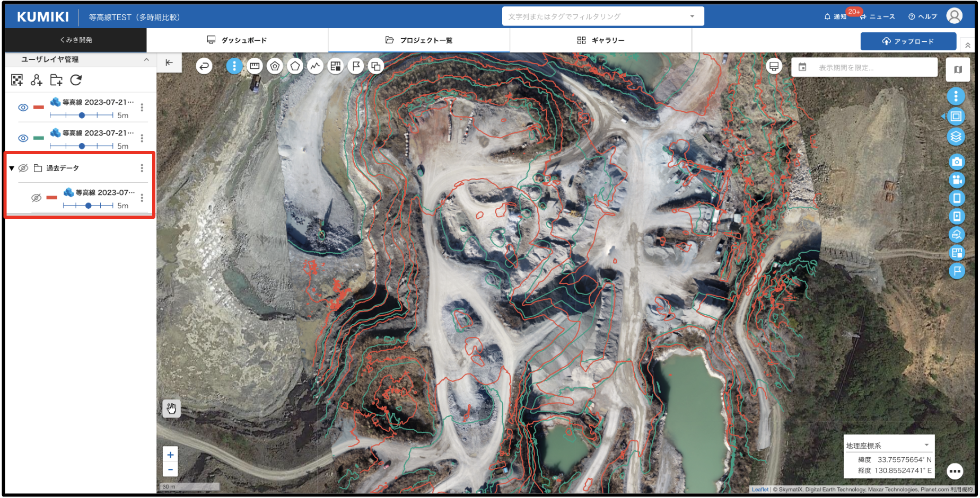Collapse the ユーザレイヤ管理 panel
Viewport: 980px width, 498px height.
pyautogui.click(x=146, y=60)
